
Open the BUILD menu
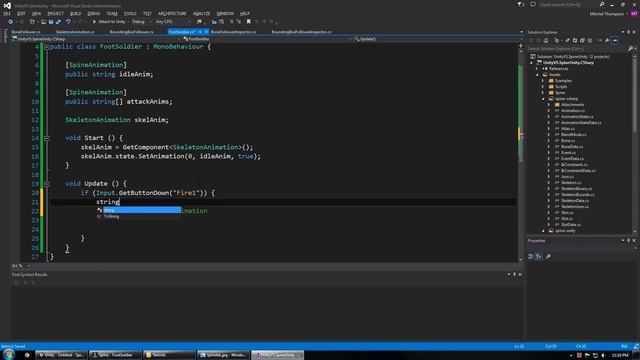[x=75, y=13]
